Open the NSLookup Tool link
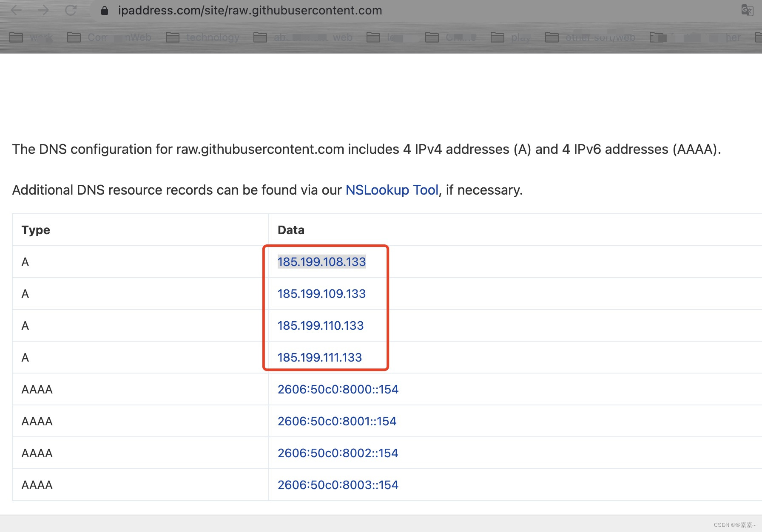The height and width of the screenshot is (532, 762). pyautogui.click(x=392, y=190)
